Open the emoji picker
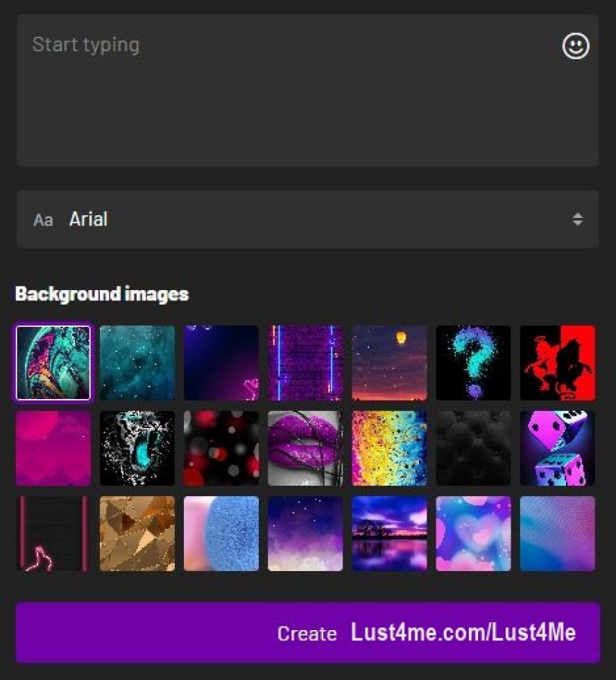The width and height of the screenshot is (616, 680). click(x=576, y=47)
